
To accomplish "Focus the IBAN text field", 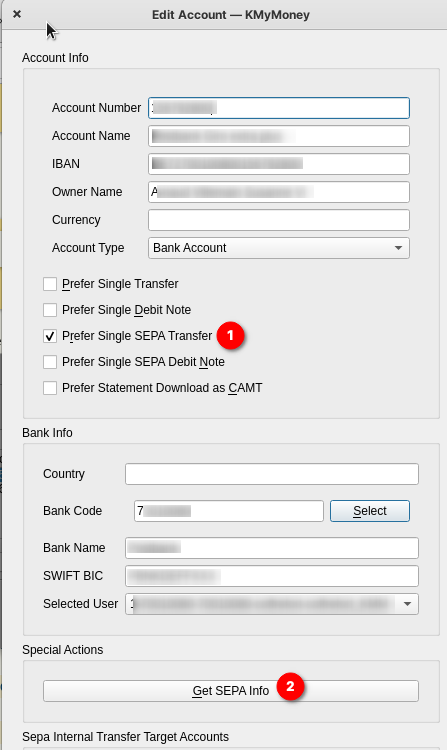I will coord(279,164).
